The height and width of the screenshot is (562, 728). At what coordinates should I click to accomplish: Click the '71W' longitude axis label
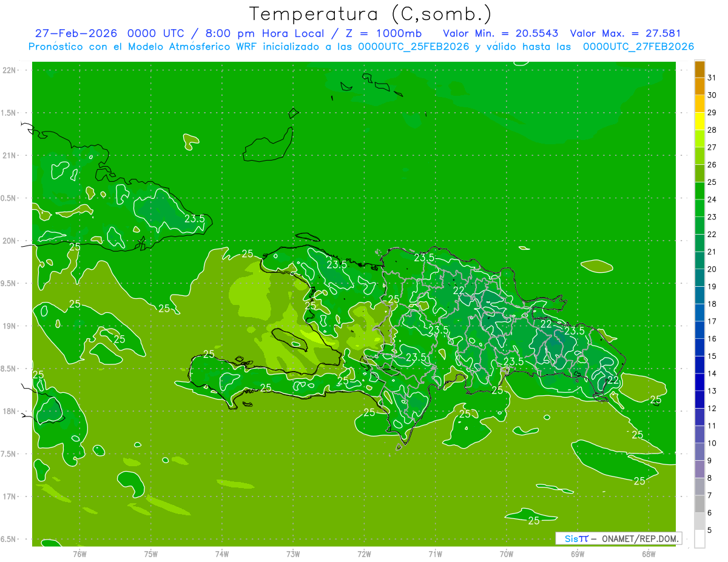(x=435, y=554)
